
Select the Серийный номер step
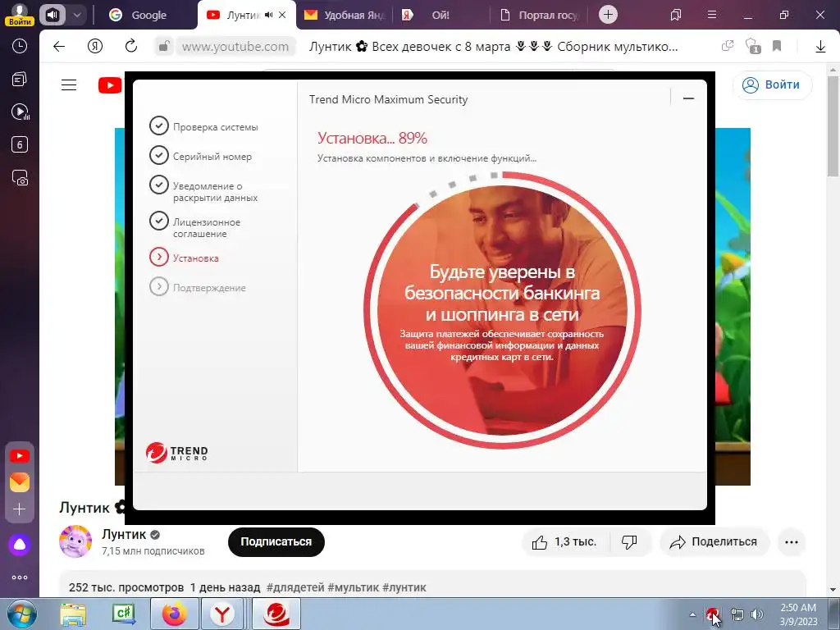[200, 156]
